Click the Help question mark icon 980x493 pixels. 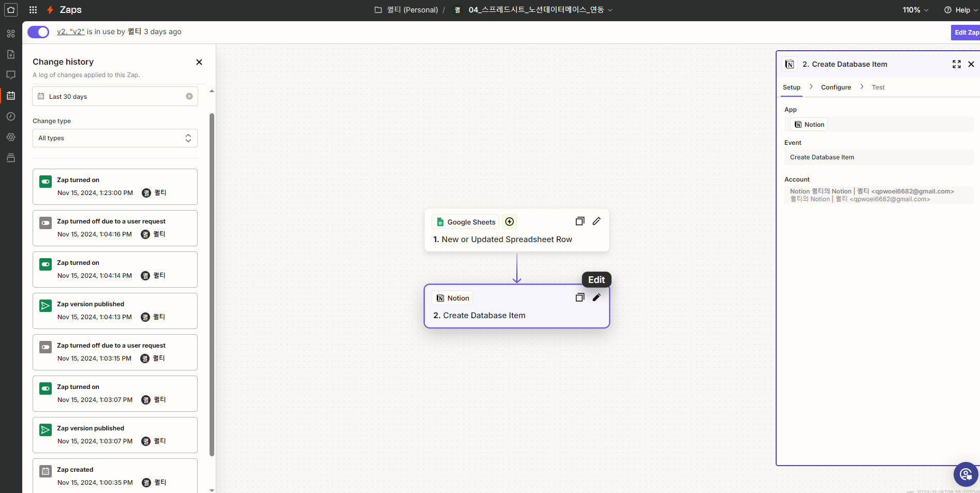tap(948, 10)
